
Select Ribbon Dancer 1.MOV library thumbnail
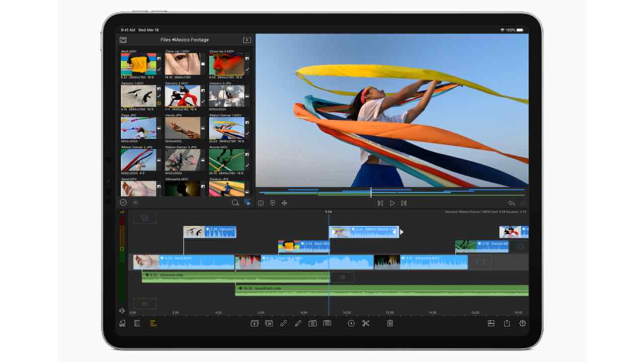[226, 128]
